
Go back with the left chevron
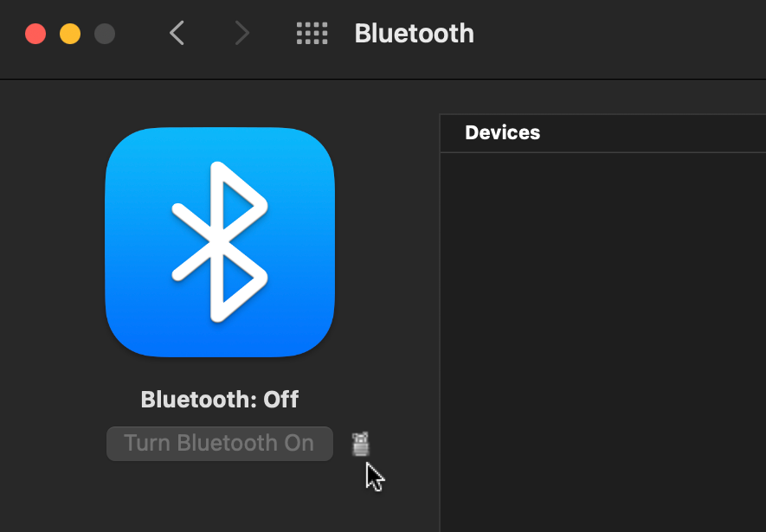177,33
